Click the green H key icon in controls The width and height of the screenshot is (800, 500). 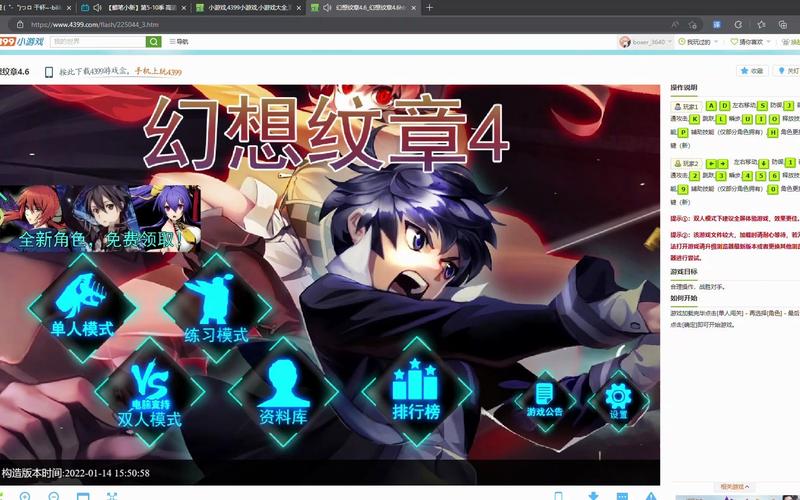click(x=773, y=132)
